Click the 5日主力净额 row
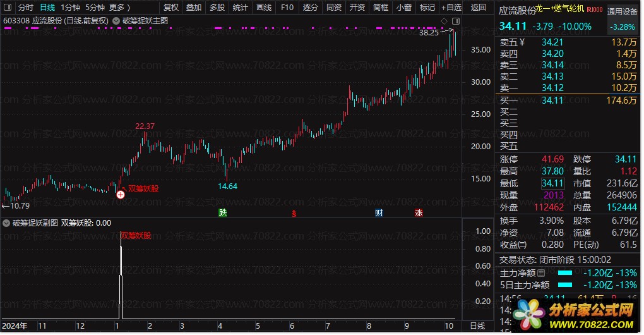 pos(568,285)
